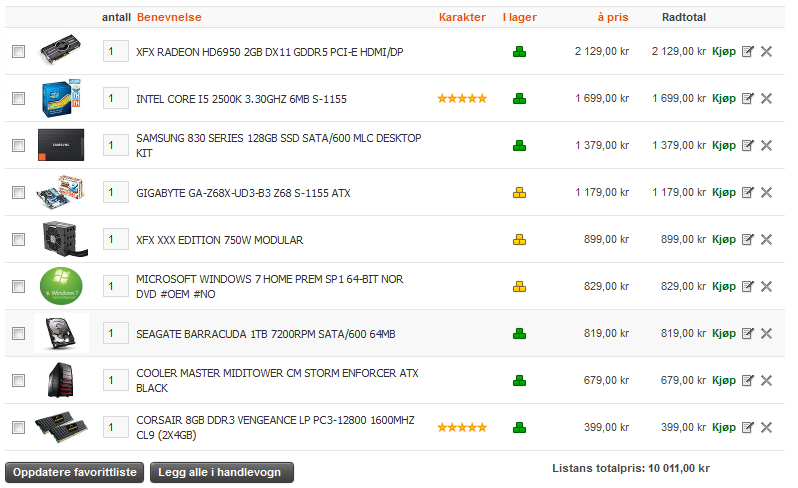Click the green stock icon for Corsair Vengeance RAM

[519, 427]
